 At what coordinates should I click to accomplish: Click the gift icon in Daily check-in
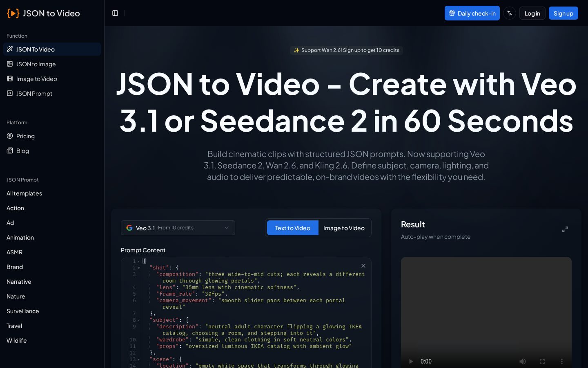[452, 13]
